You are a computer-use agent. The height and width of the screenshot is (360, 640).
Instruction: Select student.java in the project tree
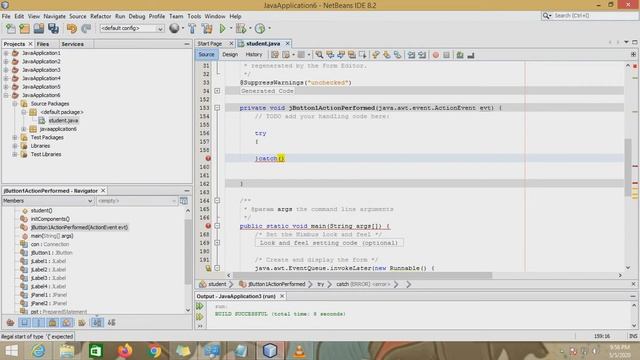pos(63,120)
